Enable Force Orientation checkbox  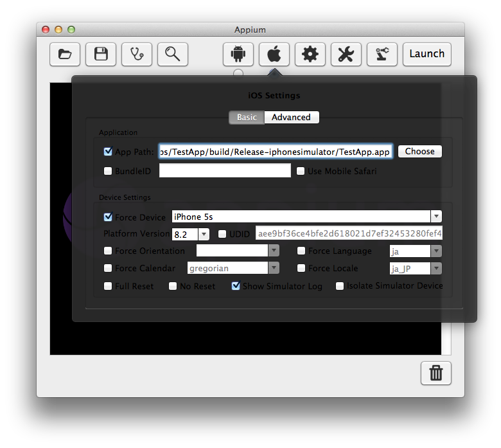(x=108, y=251)
